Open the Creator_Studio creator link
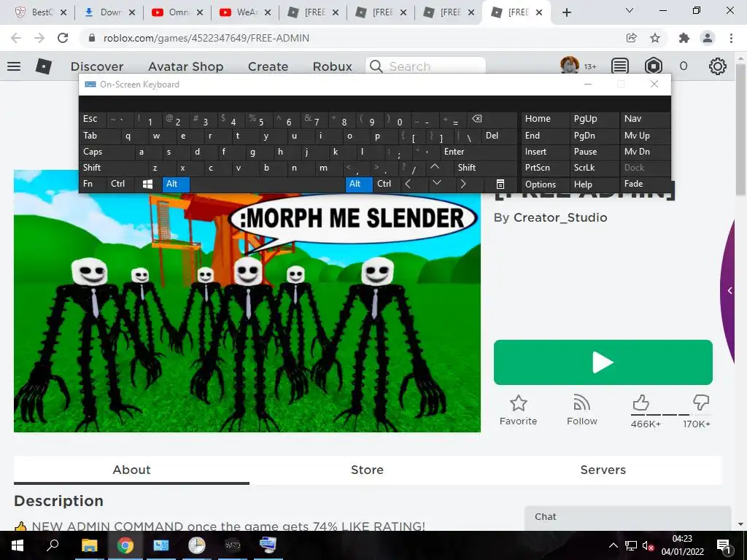 tap(560, 217)
